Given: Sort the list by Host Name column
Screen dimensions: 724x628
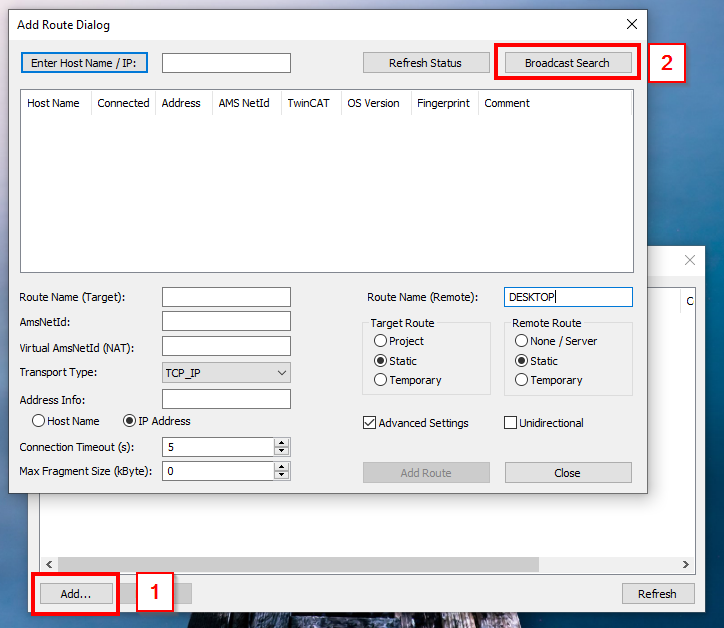Looking at the screenshot, I should (54, 103).
